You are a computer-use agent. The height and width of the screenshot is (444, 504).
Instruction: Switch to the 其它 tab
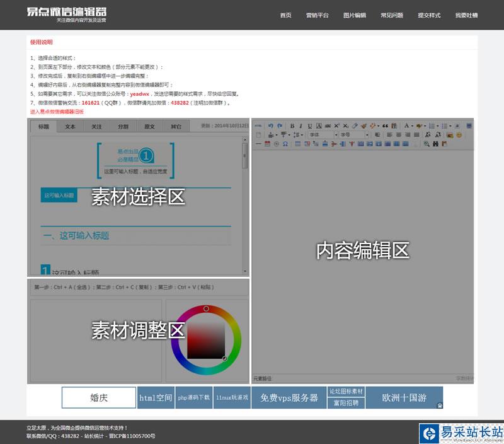tap(176, 126)
